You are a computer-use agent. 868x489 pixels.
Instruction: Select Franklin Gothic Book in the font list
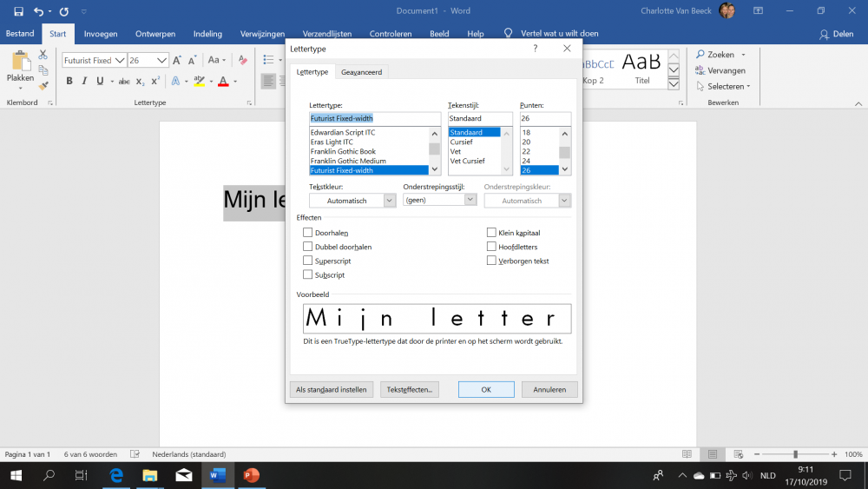pos(343,151)
